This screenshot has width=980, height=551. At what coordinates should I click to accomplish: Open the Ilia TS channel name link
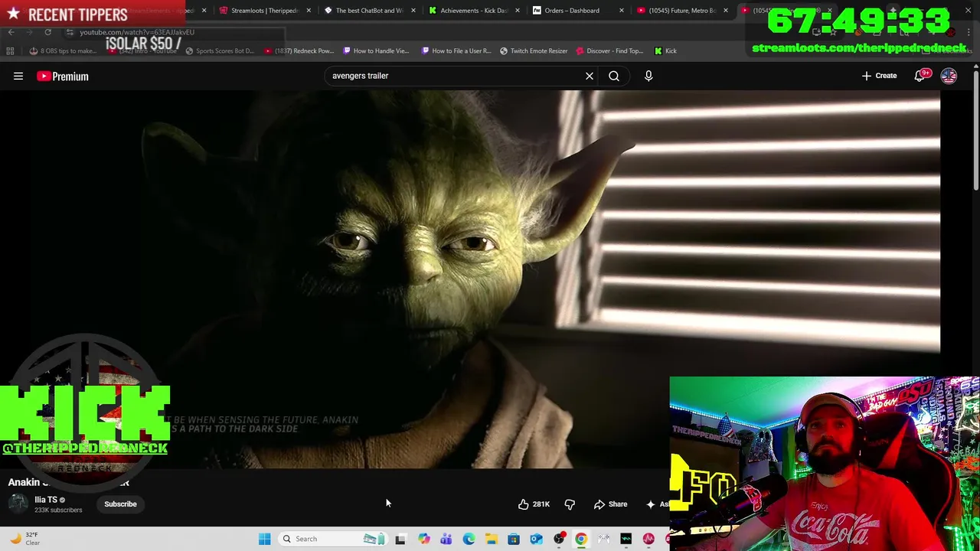click(46, 500)
